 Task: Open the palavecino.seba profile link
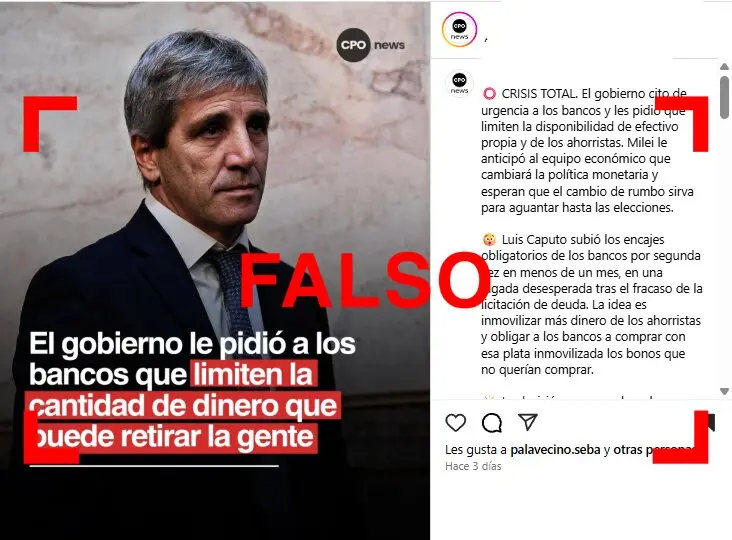tap(555, 449)
